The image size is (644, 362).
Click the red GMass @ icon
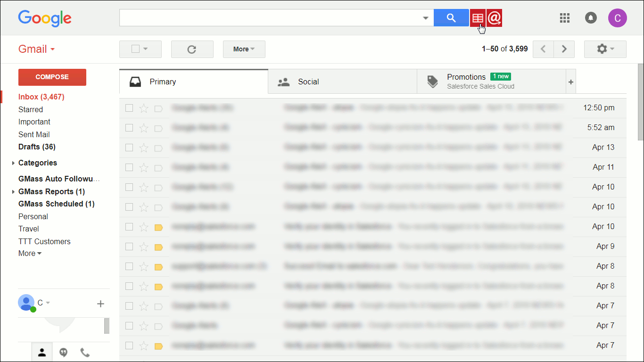click(494, 17)
